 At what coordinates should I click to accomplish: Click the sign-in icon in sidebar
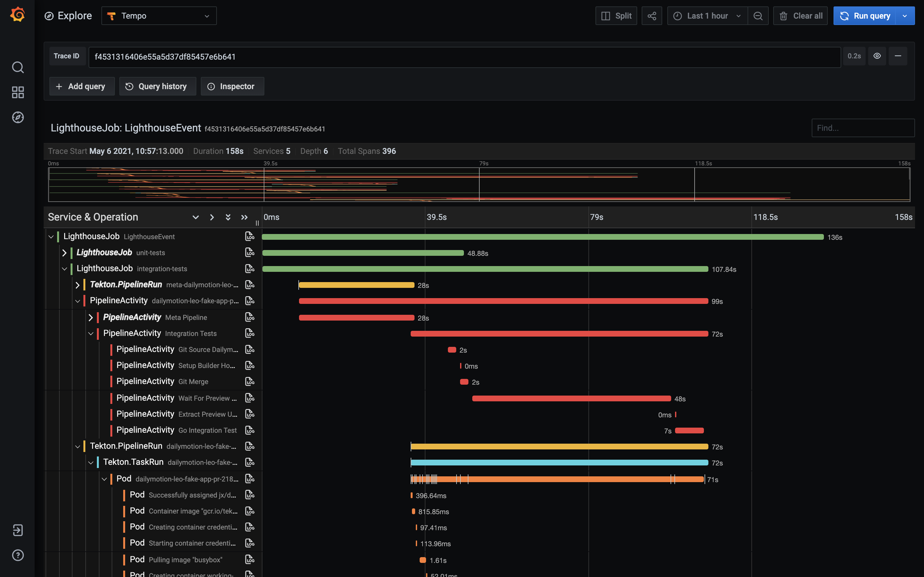(18, 530)
